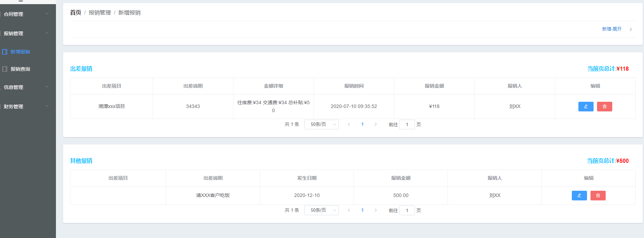Viewport: 644px width, 238px height.
Task: Open 50条/页 page size dropdown in 出差报销
Action: [x=321, y=125]
